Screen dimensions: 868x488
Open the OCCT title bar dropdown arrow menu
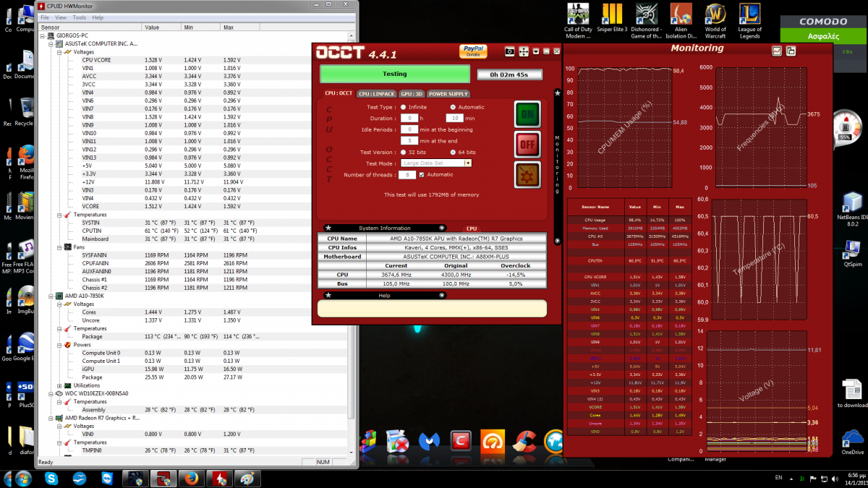(536, 51)
